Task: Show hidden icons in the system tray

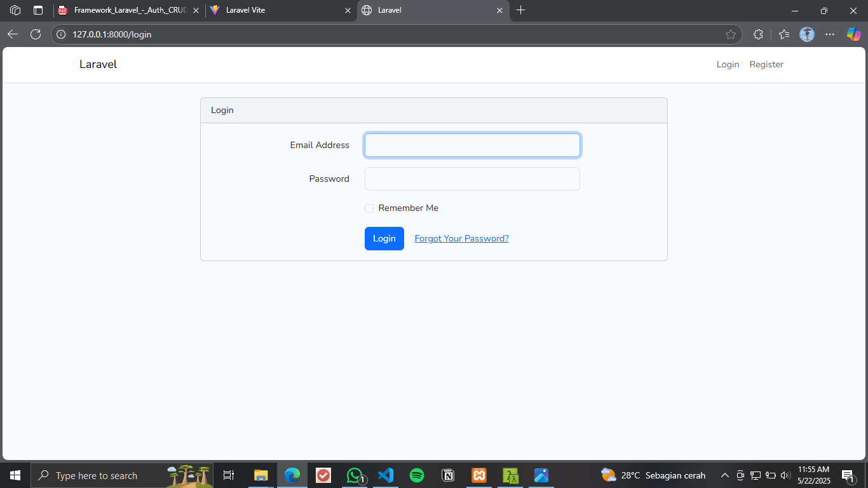Action: coord(724,475)
